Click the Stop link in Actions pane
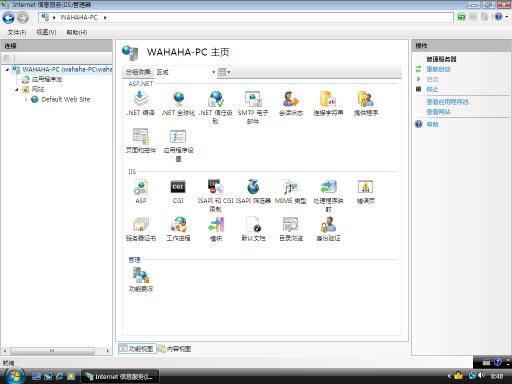Viewport: 512px width, 384px height. pos(432,89)
